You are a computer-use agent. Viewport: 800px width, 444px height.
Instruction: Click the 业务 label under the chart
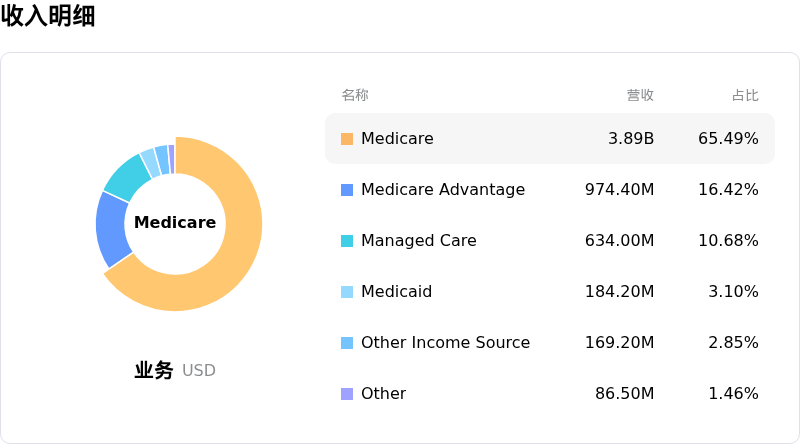(154, 370)
